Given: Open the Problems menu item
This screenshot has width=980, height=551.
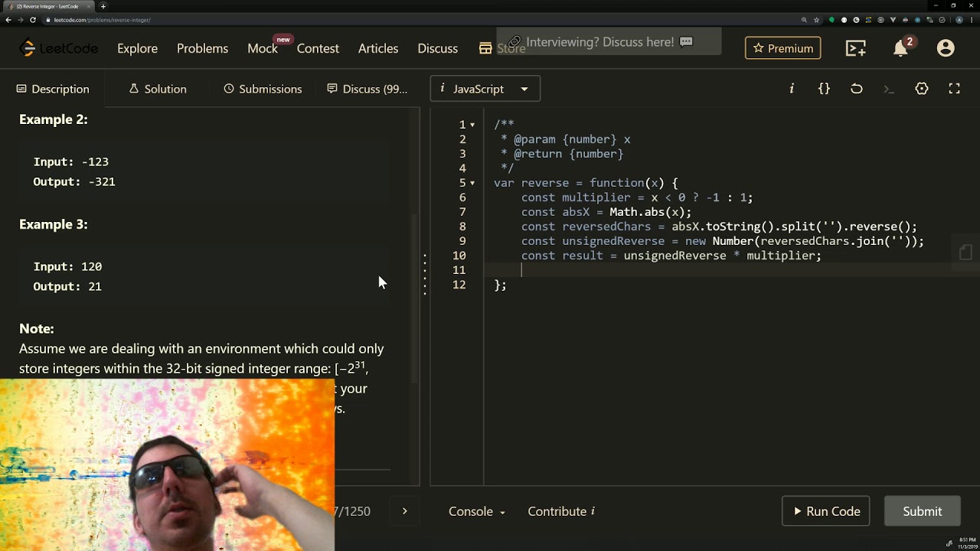Looking at the screenshot, I should (x=202, y=48).
